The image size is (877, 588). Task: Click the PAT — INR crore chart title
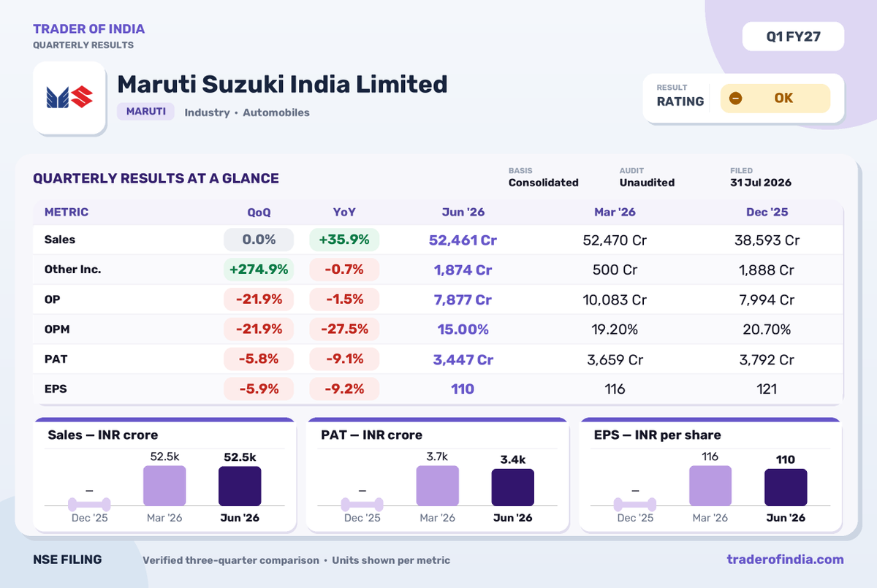click(x=371, y=435)
